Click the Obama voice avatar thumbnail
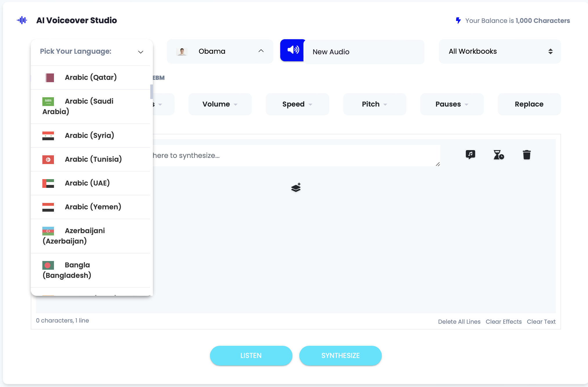Screen dimensions: 588x387 point(182,51)
